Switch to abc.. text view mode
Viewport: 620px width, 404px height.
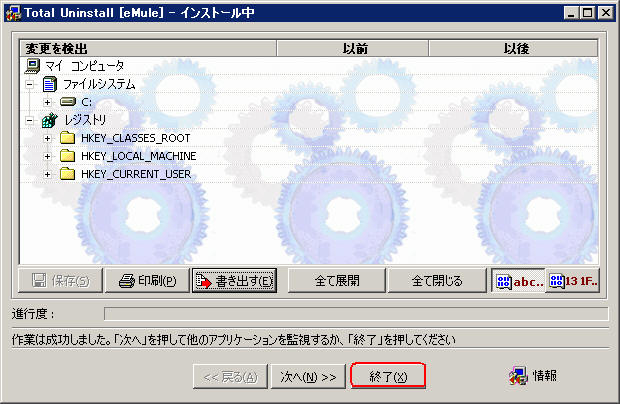pos(518,281)
